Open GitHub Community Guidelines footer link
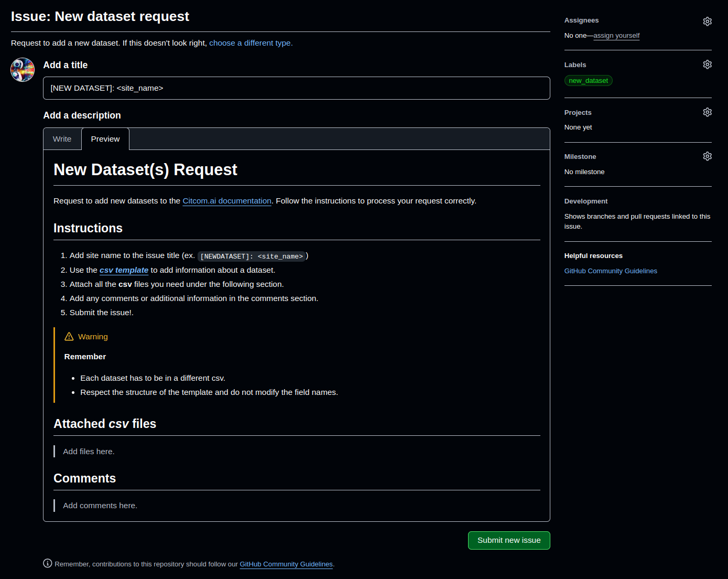The height and width of the screenshot is (579, 728). [x=286, y=564]
